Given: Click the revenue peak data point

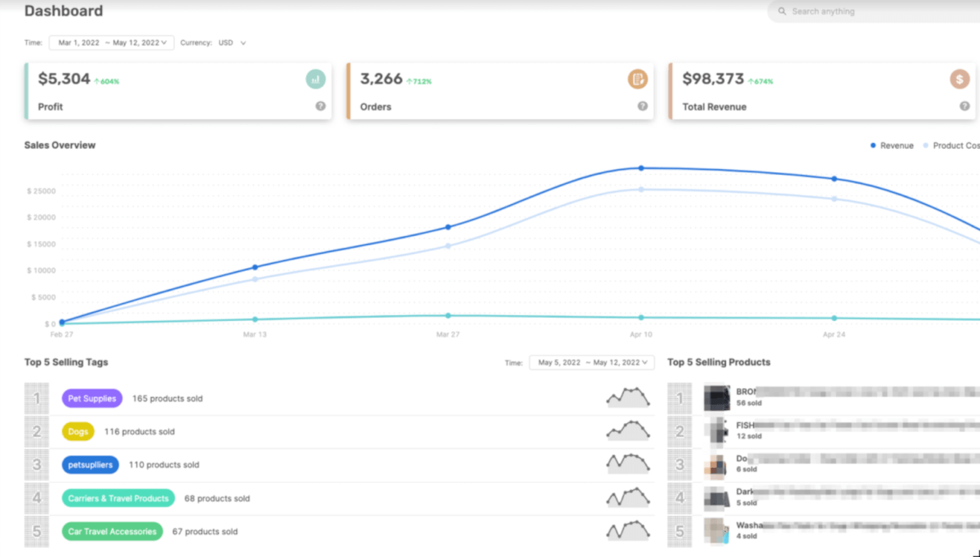Looking at the screenshot, I should (640, 168).
